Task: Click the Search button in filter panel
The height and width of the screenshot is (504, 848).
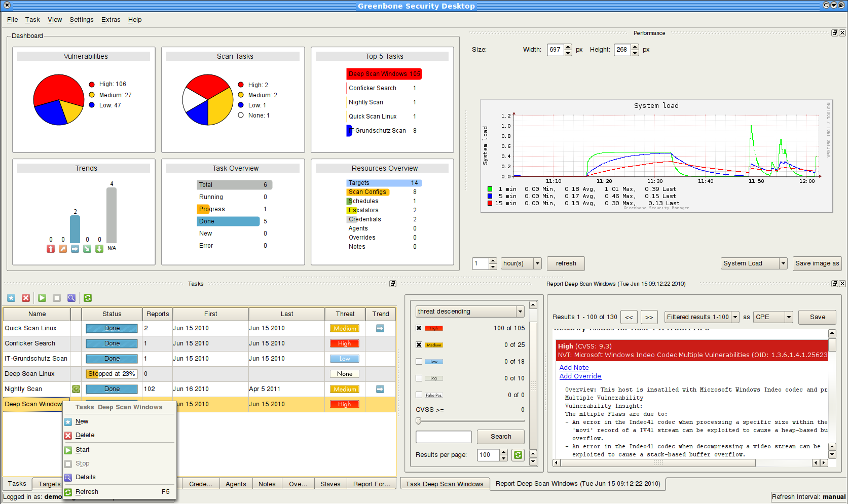Action: click(x=501, y=437)
